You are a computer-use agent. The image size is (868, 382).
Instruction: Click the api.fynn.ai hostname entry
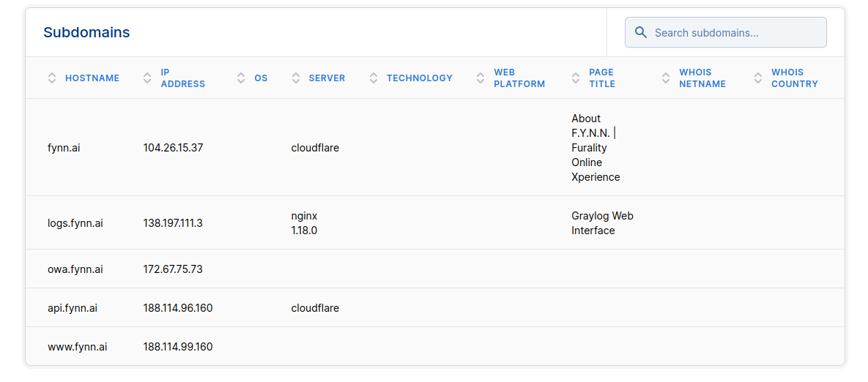pyautogui.click(x=73, y=308)
